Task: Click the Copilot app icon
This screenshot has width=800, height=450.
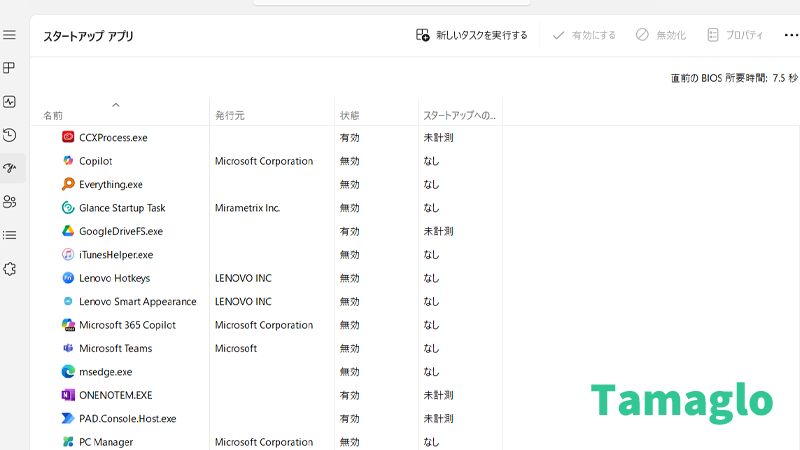Action: pyautogui.click(x=68, y=161)
